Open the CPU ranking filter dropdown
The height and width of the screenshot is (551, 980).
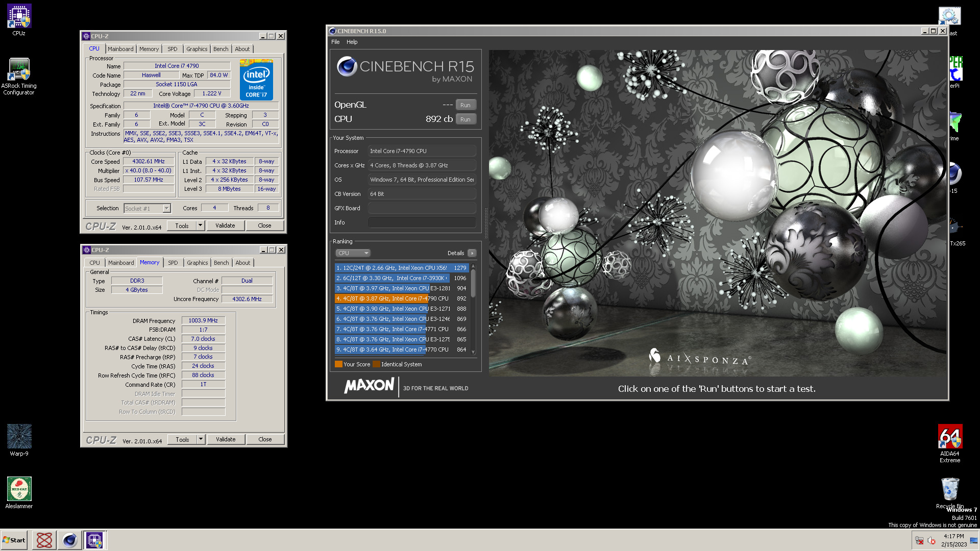click(x=353, y=253)
